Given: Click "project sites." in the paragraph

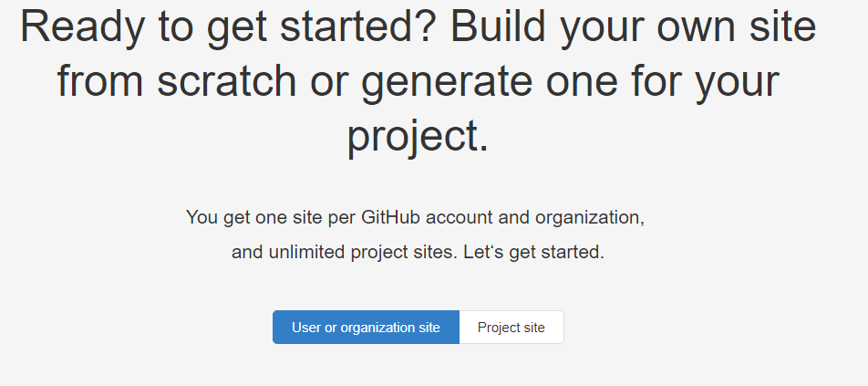Looking at the screenshot, I should tap(401, 253).
